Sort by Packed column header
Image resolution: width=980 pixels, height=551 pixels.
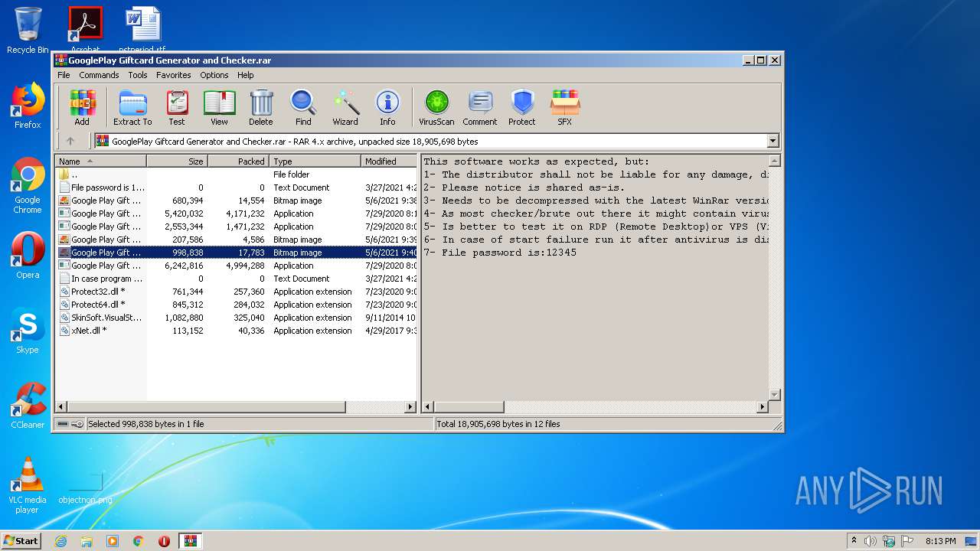[x=238, y=161]
